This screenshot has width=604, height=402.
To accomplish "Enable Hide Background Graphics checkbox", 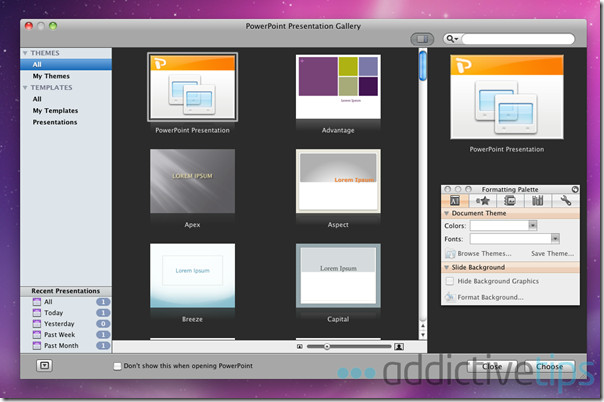I will coord(450,282).
